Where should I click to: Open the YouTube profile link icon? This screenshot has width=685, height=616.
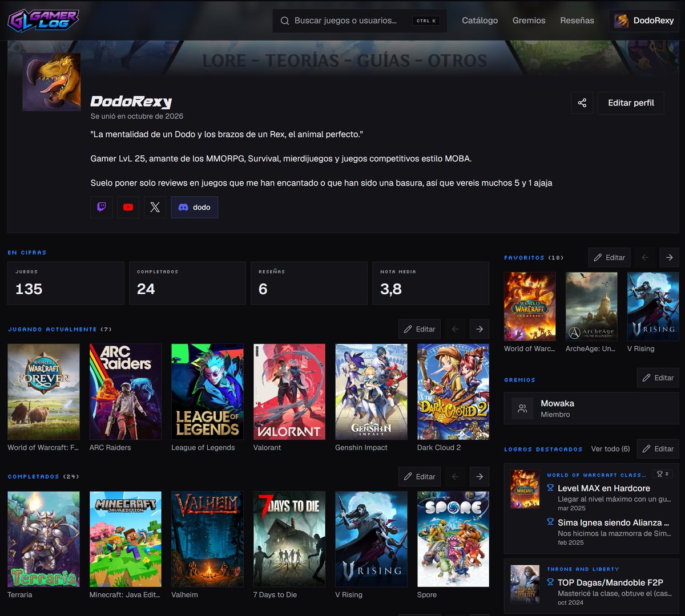point(128,207)
